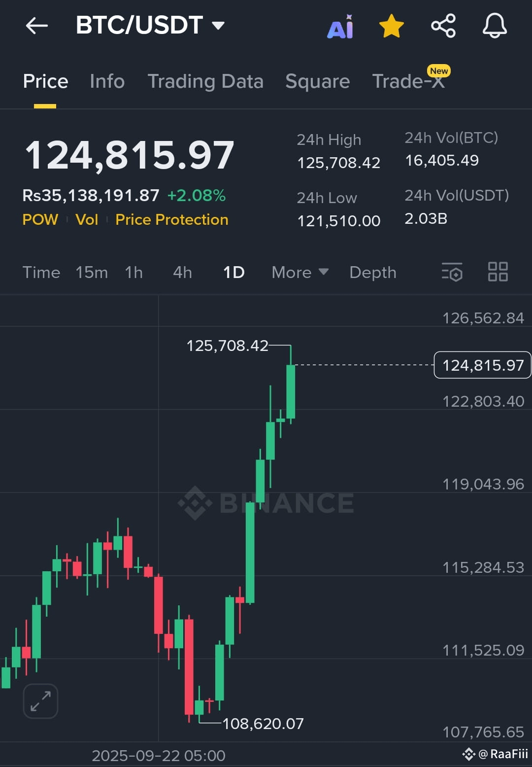Open the Trade-X tab
The height and width of the screenshot is (767, 532).
tap(408, 81)
